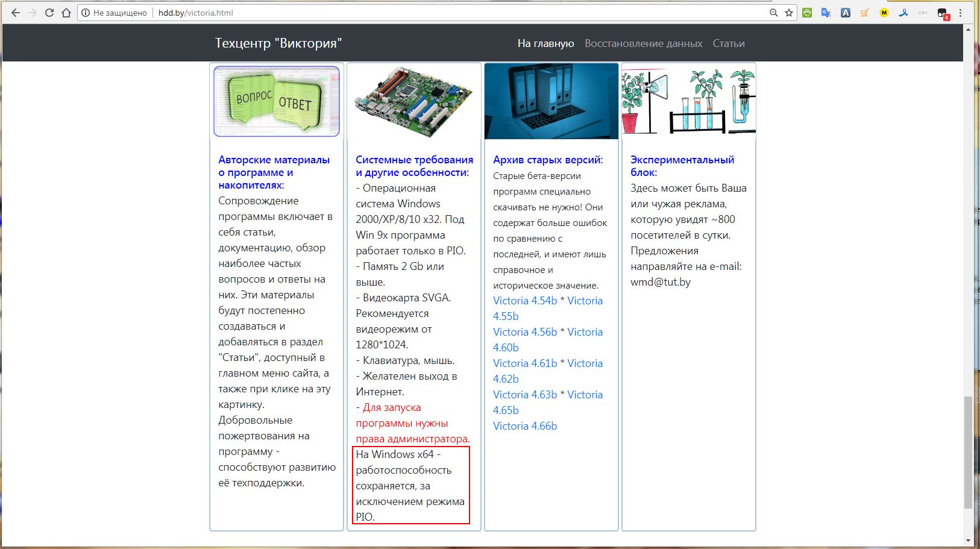Click the 'Техцентр "Виктория"' site title
This screenshot has width=980, height=549.
278,43
